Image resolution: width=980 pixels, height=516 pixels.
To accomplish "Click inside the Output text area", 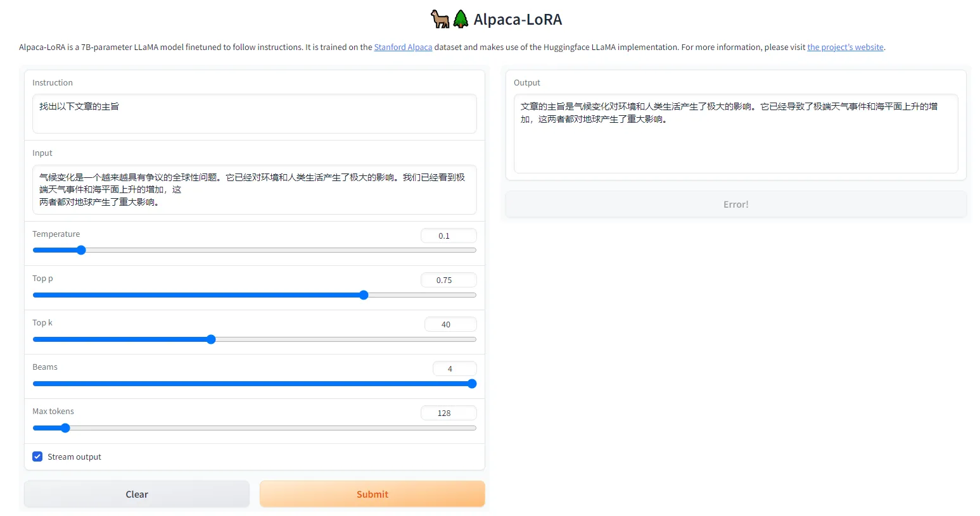I will click(x=735, y=134).
